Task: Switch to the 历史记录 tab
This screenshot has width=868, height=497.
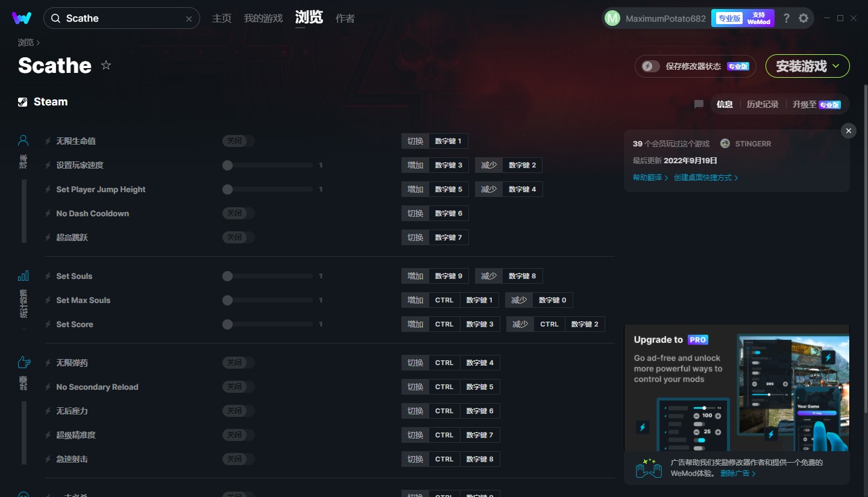Action: [x=763, y=104]
